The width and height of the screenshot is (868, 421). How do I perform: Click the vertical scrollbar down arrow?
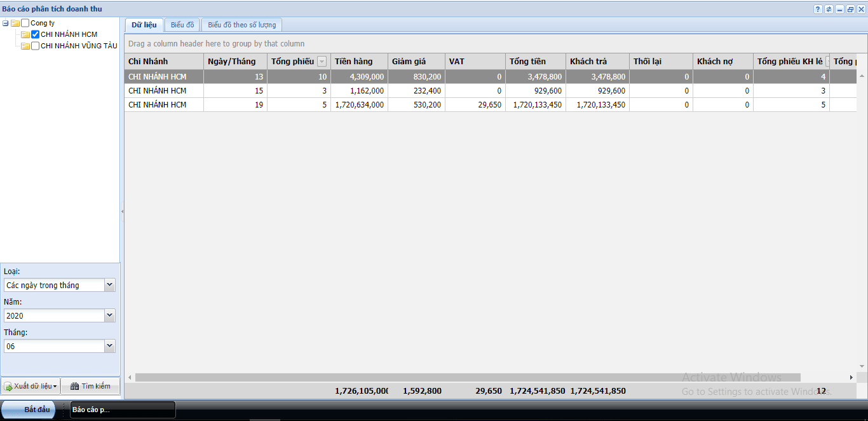[x=862, y=366]
